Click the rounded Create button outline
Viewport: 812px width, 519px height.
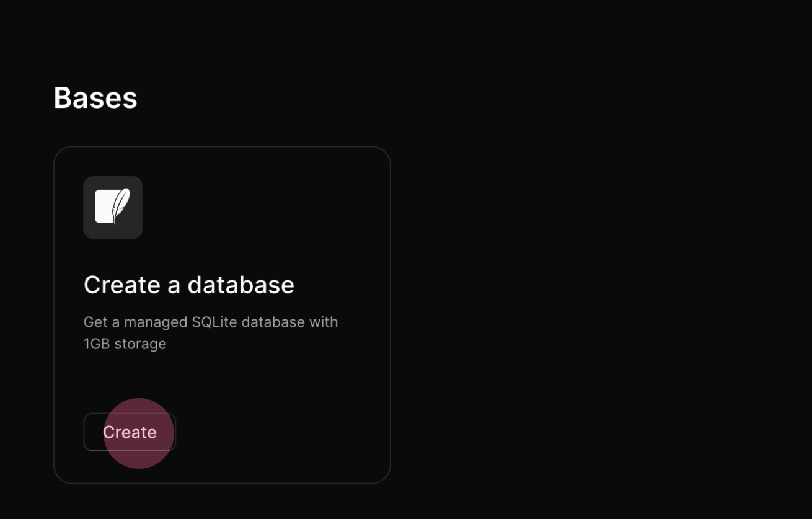point(130,432)
